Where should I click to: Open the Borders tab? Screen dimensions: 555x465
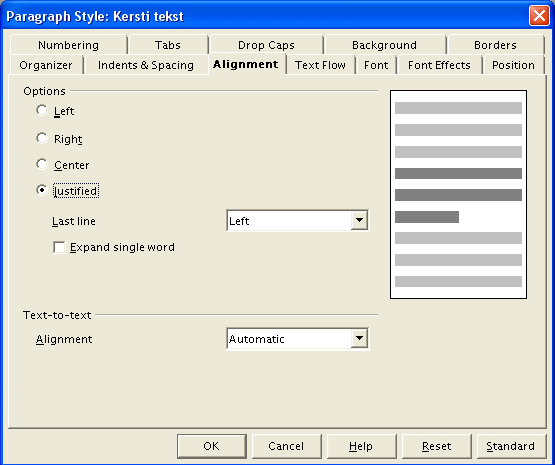click(x=495, y=45)
